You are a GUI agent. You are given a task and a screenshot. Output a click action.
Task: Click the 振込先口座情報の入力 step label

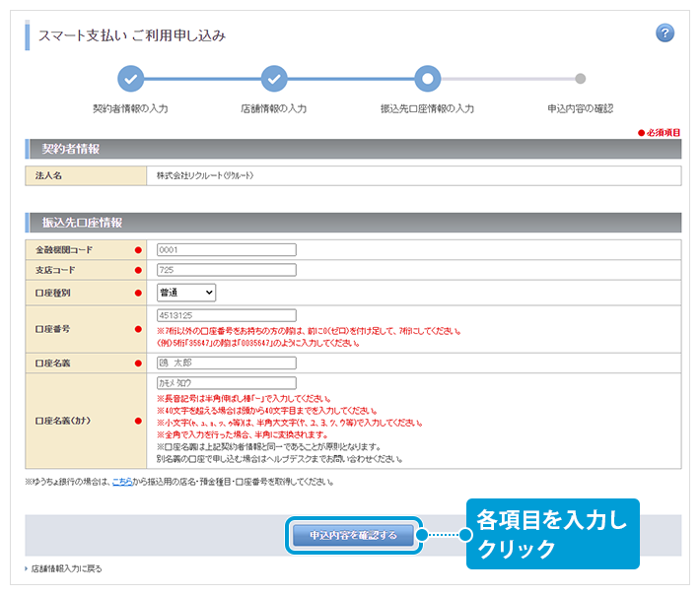pos(427,108)
